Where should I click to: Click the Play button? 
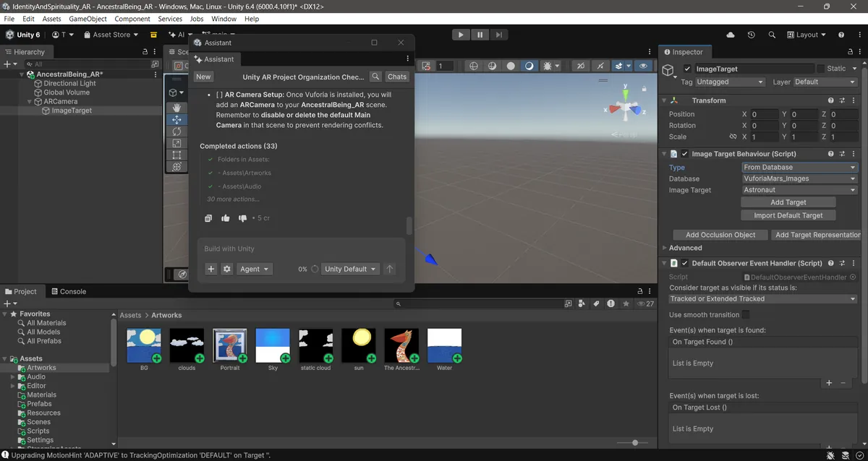[461, 35]
